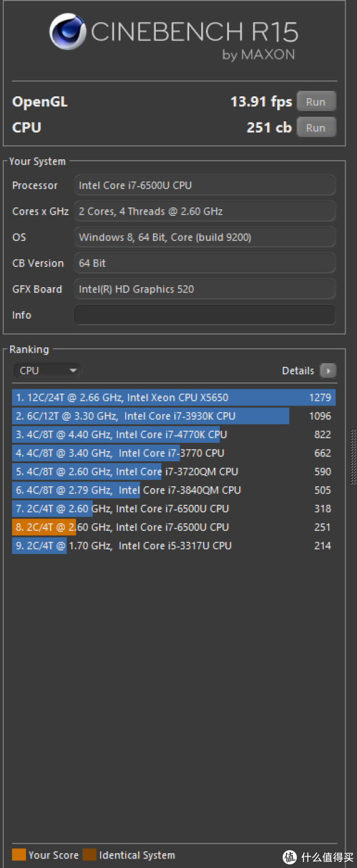Click the Details label in Ranking
Image resolution: width=357 pixels, height=868 pixels.
298,370
